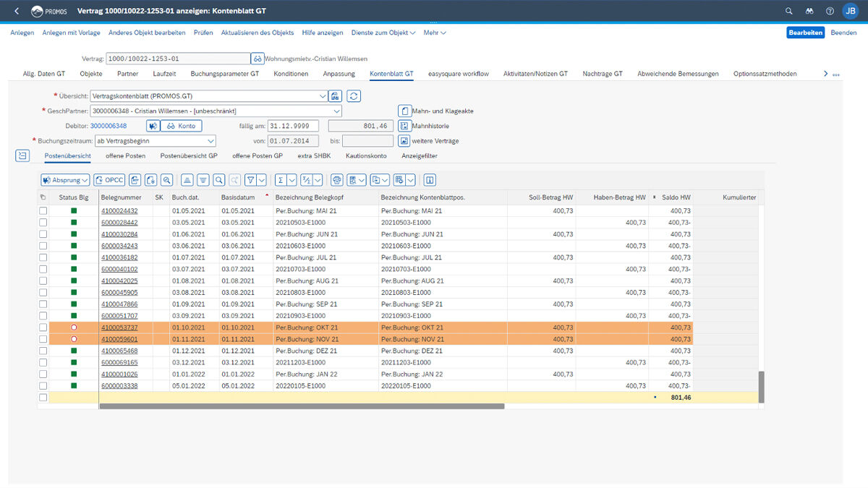Open the Debitor 3000006348 link
The height and width of the screenshot is (488, 868).
pyautogui.click(x=108, y=126)
